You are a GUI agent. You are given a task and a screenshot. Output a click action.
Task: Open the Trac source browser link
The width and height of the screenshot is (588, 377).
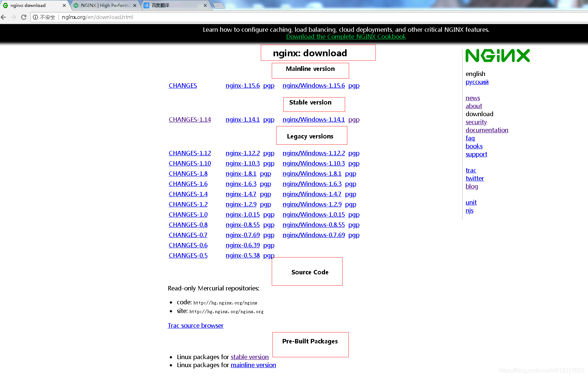[x=196, y=325]
